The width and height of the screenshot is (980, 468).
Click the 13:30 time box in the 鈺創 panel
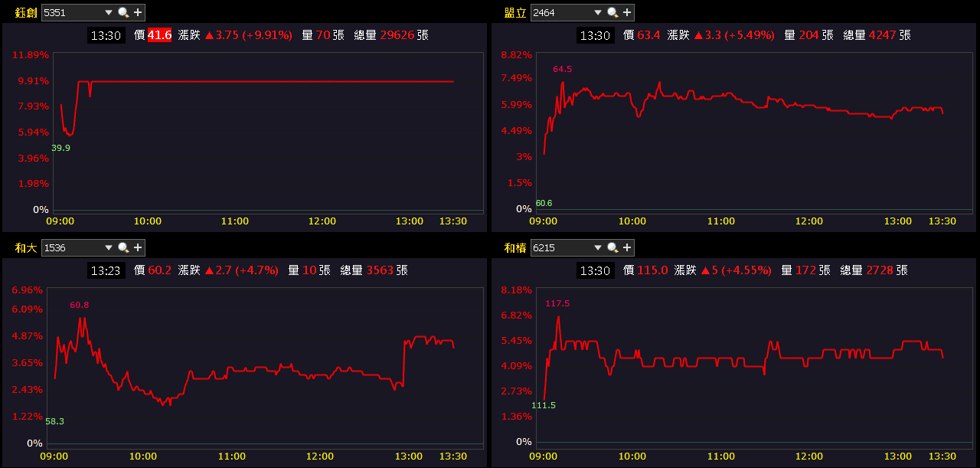(x=106, y=35)
